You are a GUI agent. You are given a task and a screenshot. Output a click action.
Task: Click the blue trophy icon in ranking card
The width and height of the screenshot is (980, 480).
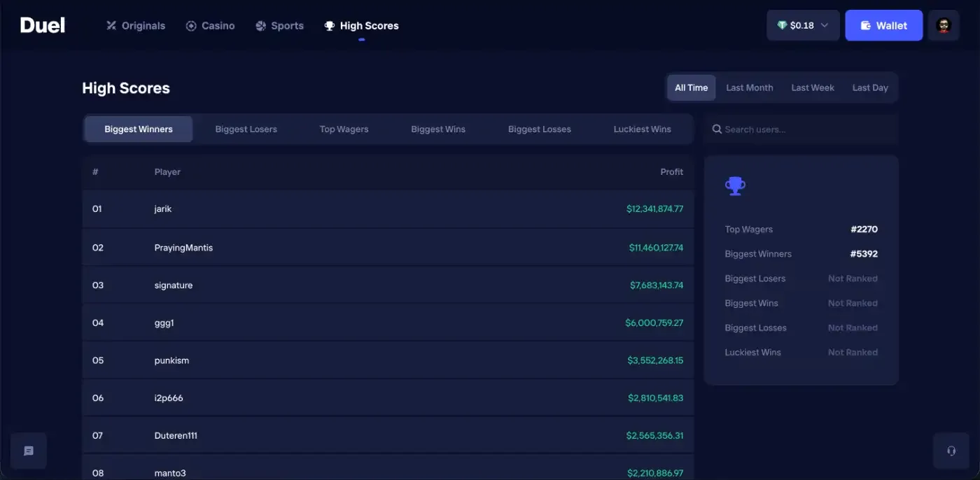(735, 186)
